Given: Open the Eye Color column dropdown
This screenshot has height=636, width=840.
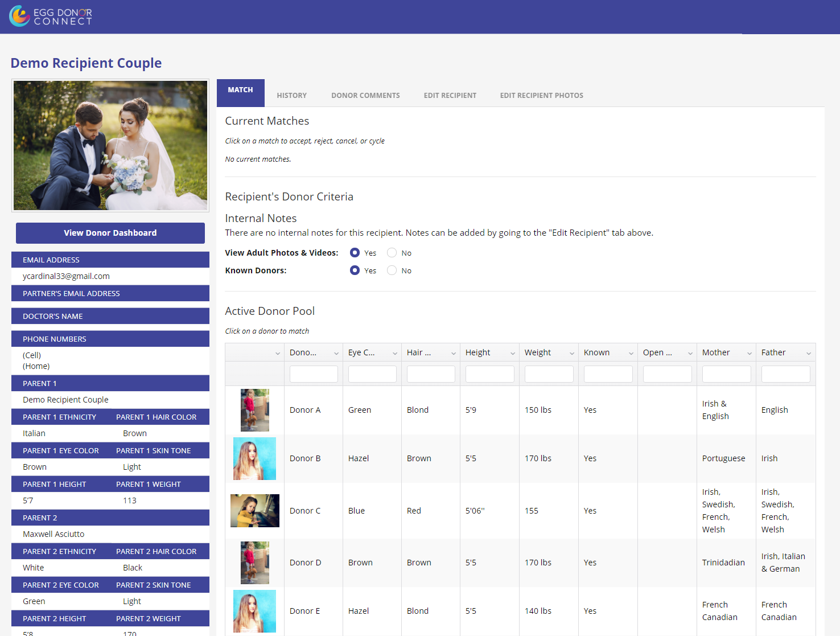Looking at the screenshot, I should [x=394, y=353].
